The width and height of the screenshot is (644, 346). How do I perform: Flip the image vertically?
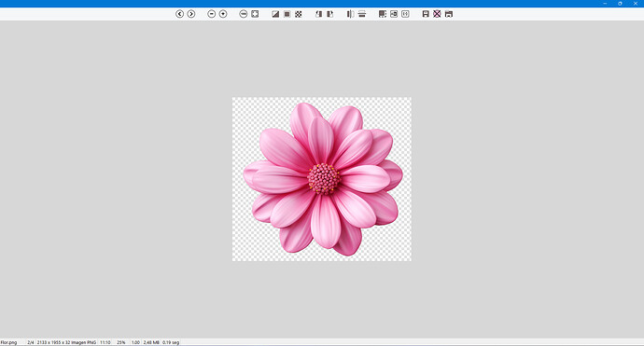coord(362,14)
